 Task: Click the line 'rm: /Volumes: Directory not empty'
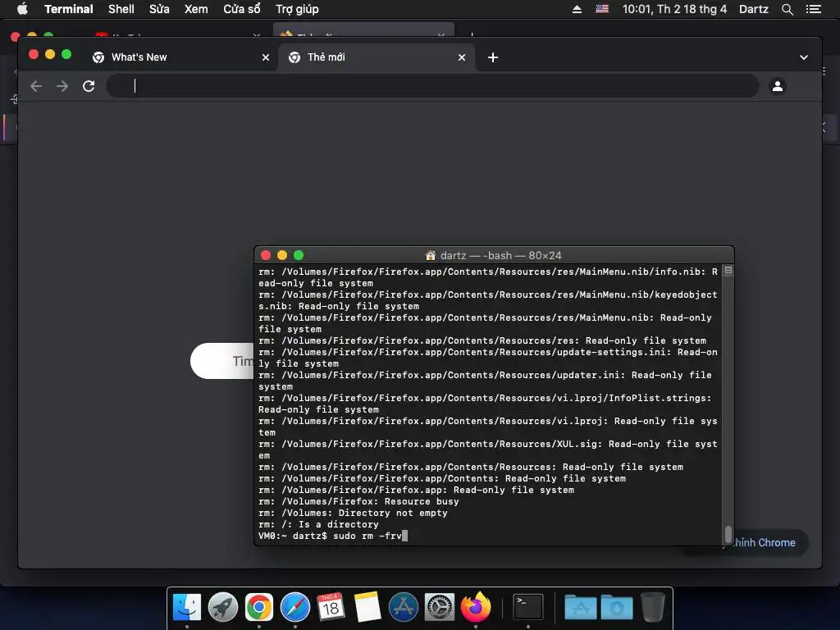point(353,513)
